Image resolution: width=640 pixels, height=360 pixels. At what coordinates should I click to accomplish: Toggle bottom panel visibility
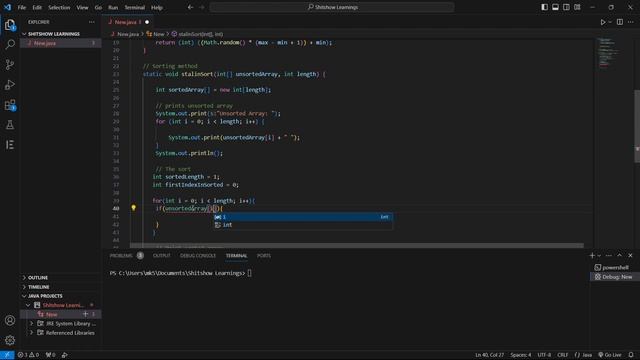pos(555,7)
